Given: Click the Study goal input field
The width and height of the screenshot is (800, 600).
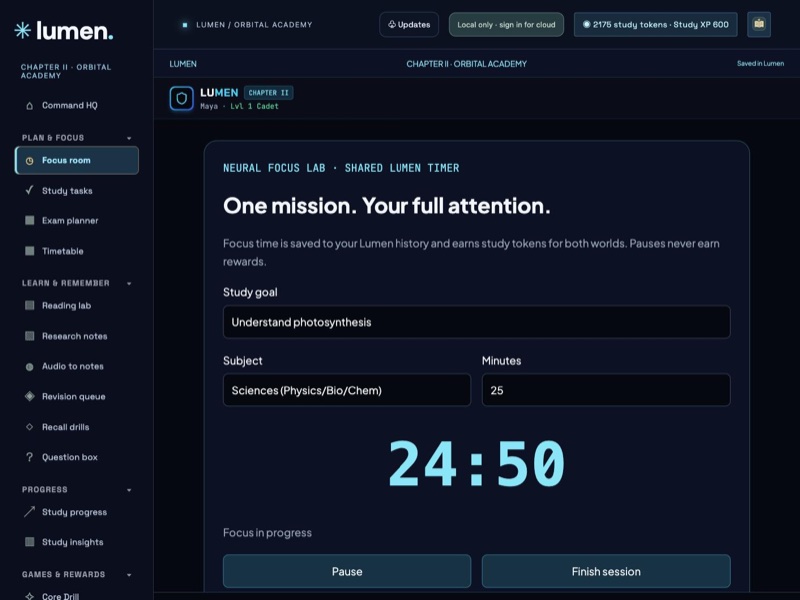Looking at the screenshot, I should tap(477, 322).
